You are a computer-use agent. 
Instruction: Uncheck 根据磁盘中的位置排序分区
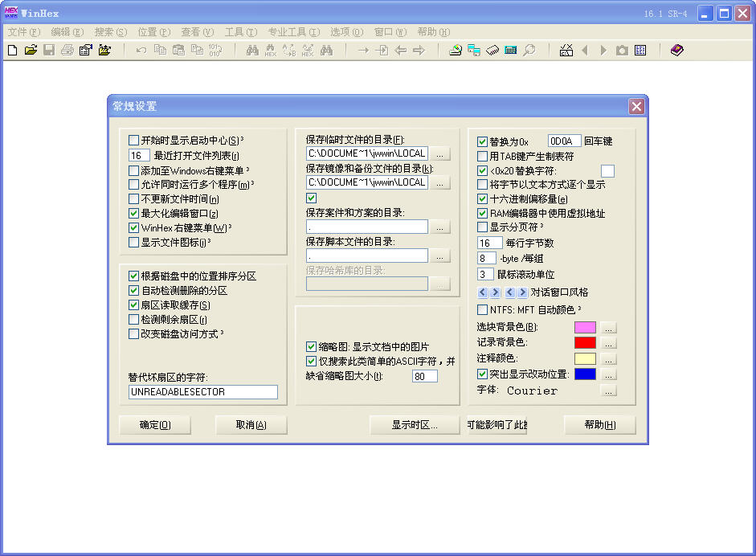click(x=133, y=276)
